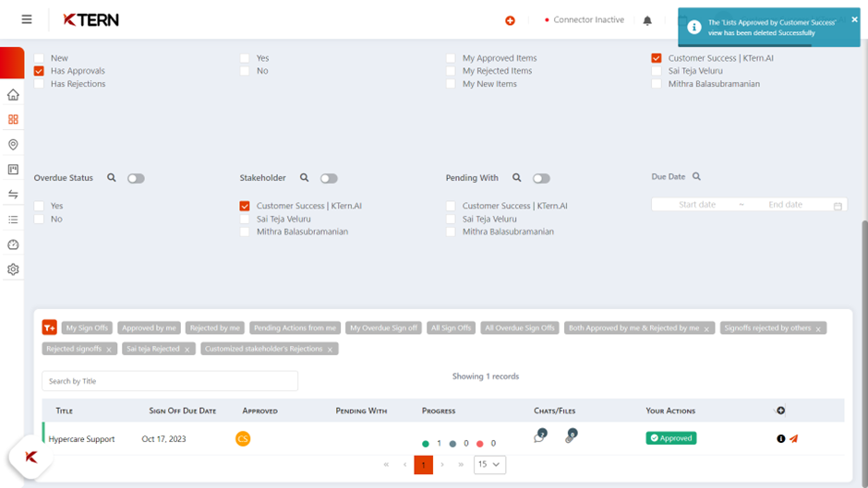Screen dimensions: 868x488
Task: Open the notifications bell
Action: point(647,20)
